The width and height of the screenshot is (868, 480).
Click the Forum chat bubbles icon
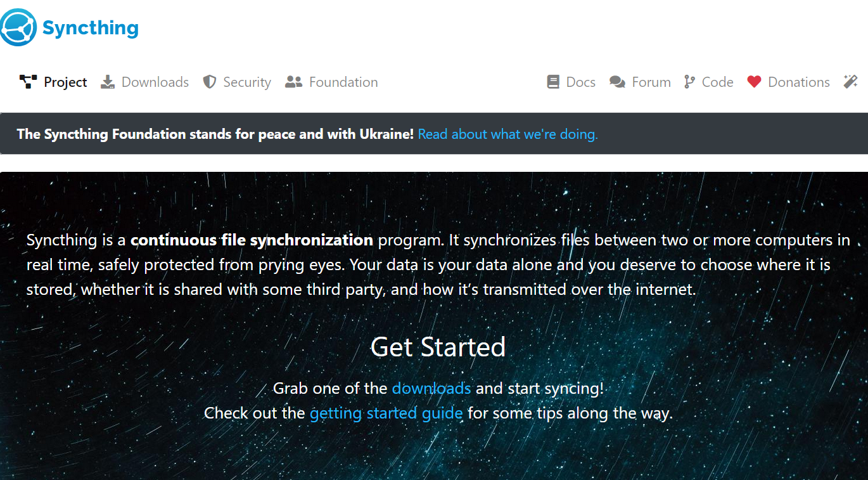(x=617, y=82)
